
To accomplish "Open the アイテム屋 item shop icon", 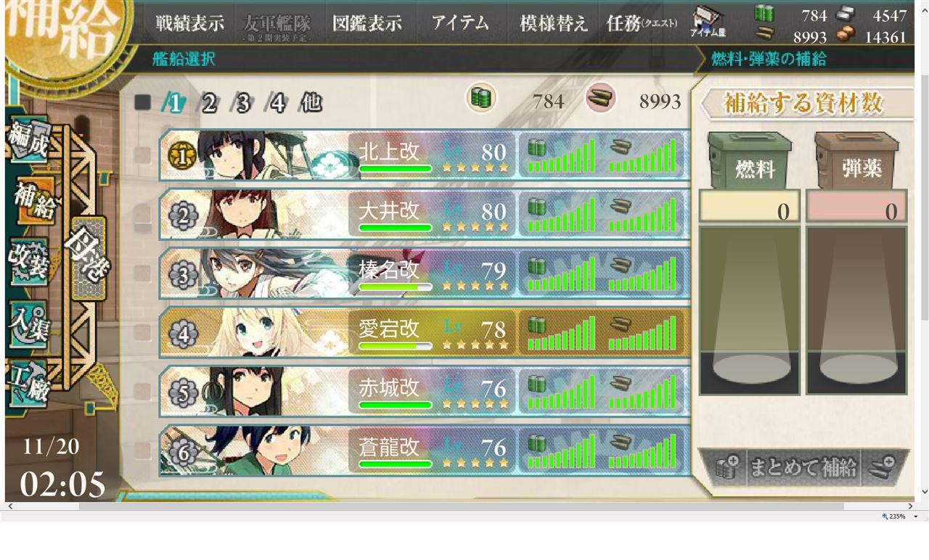I will pyautogui.click(x=708, y=22).
